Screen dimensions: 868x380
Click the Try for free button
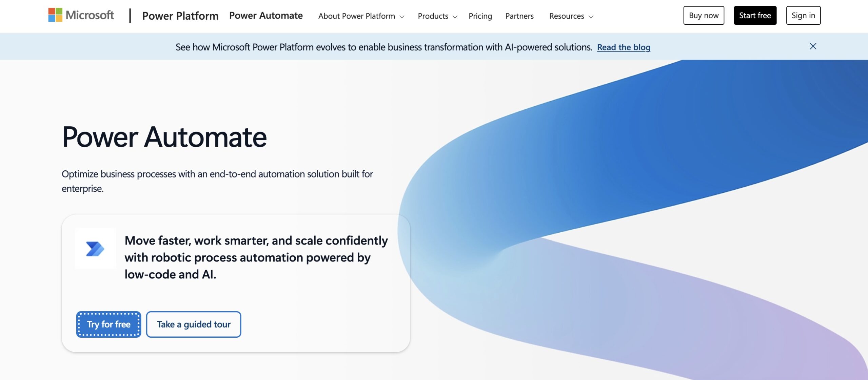pos(108,324)
